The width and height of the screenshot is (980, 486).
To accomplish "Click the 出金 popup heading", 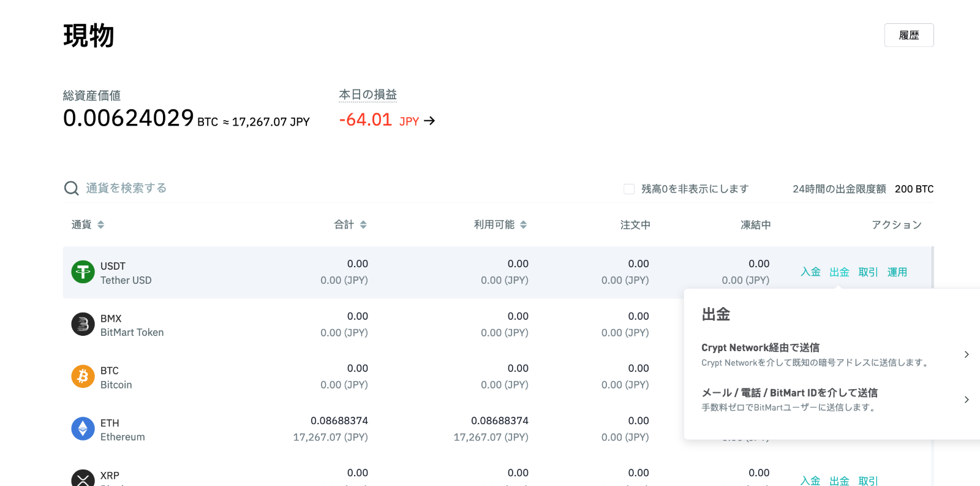I will click(x=716, y=314).
